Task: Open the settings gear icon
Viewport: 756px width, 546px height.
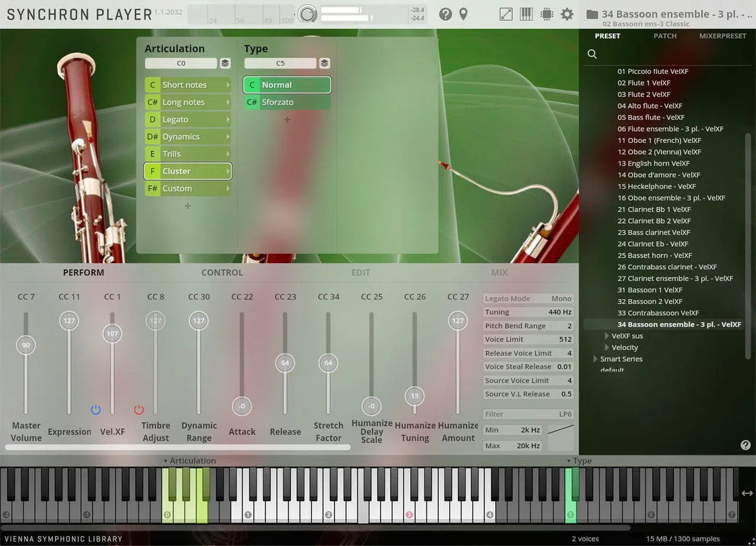Action: click(x=567, y=14)
